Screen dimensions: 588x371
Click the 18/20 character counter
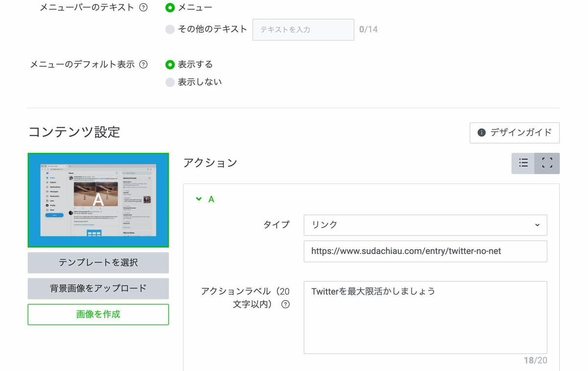coord(535,360)
